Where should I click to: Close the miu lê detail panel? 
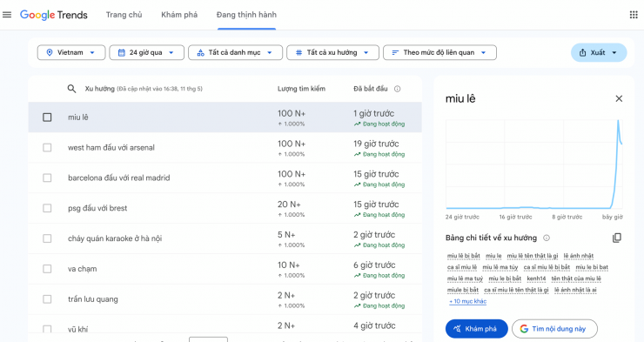pyautogui.click(x=619, y=98)
